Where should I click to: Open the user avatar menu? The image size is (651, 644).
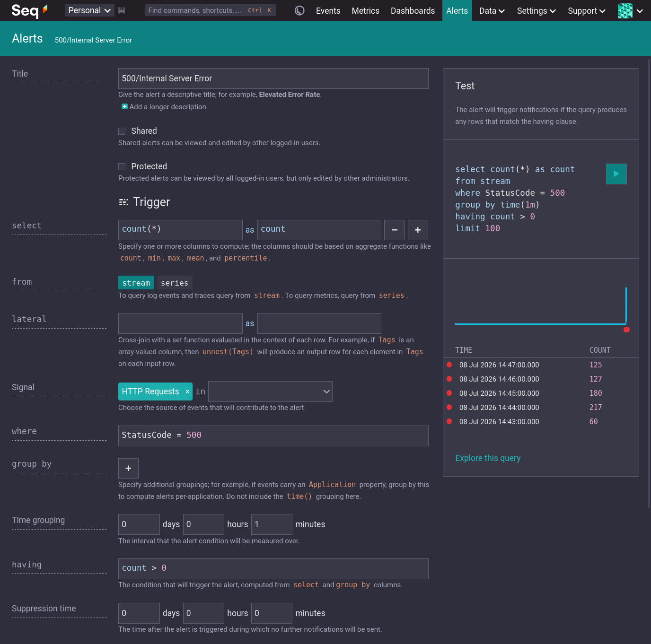[630, 10]
